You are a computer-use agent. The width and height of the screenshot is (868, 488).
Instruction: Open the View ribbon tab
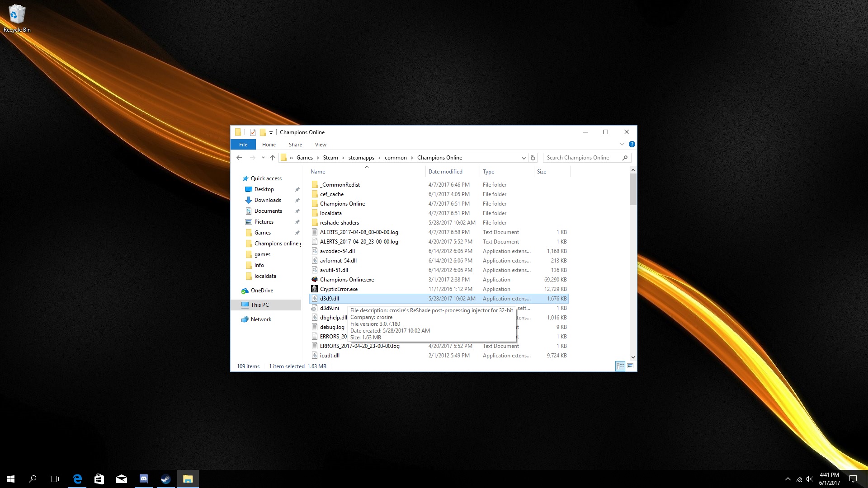pyautogui.click(x=321, y=145)
